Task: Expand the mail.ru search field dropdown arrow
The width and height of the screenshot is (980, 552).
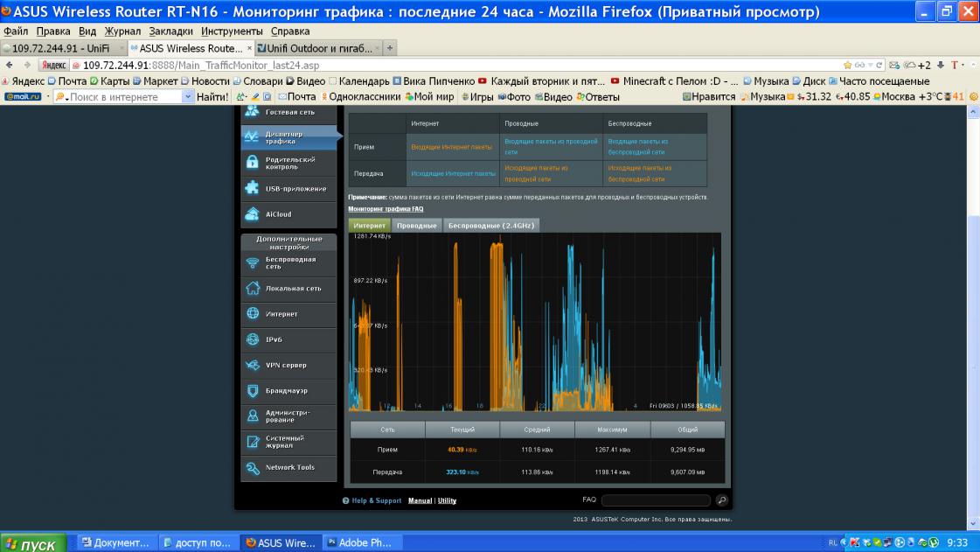Action: coord(188,97)
